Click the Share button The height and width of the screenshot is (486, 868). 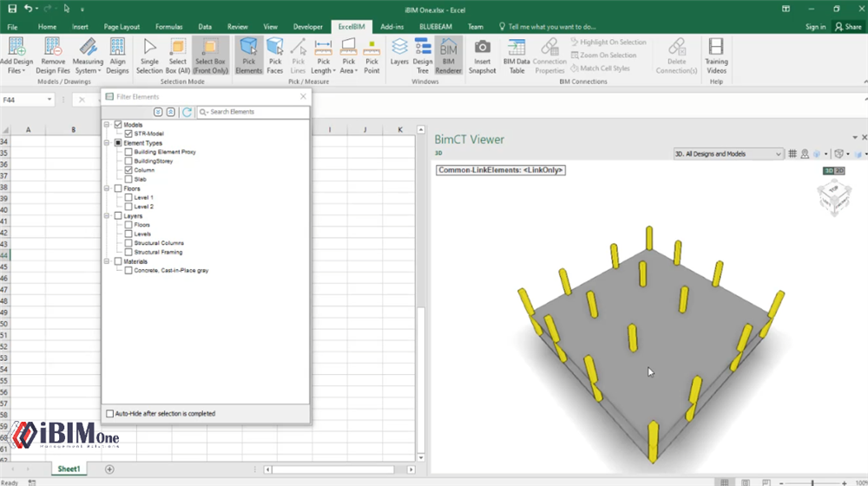click(x=849, y=27)
